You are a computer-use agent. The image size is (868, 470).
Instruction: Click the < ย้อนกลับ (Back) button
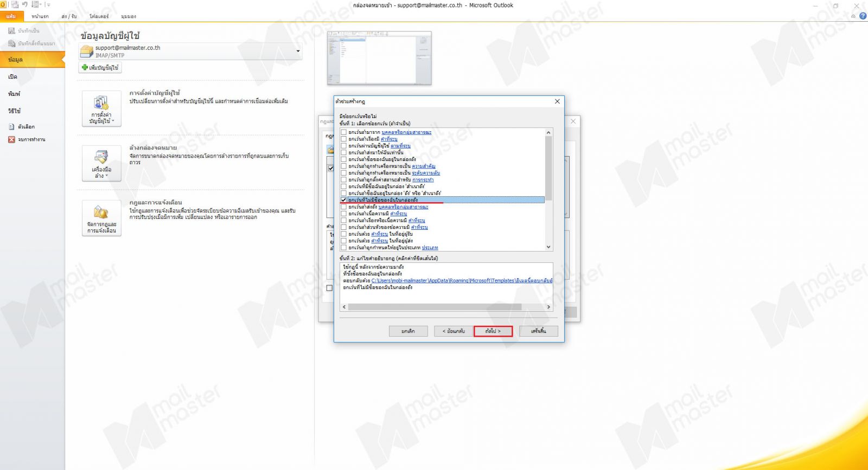[x=454, y=331]
